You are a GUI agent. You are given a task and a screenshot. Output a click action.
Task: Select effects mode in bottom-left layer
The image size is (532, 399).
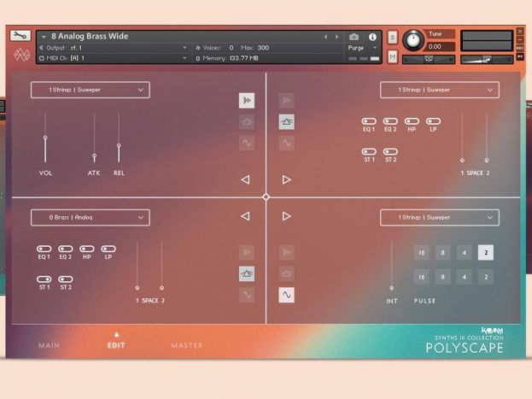[247, 273]
